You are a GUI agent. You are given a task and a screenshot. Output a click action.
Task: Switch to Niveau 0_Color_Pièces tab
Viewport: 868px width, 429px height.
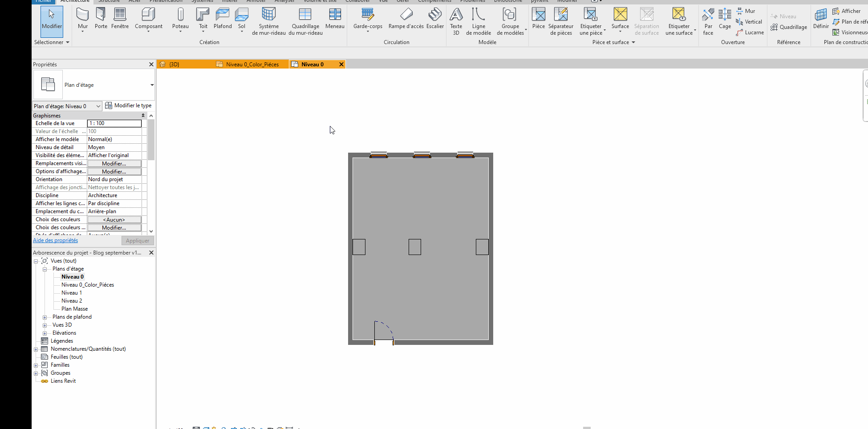tap(252, 65)
